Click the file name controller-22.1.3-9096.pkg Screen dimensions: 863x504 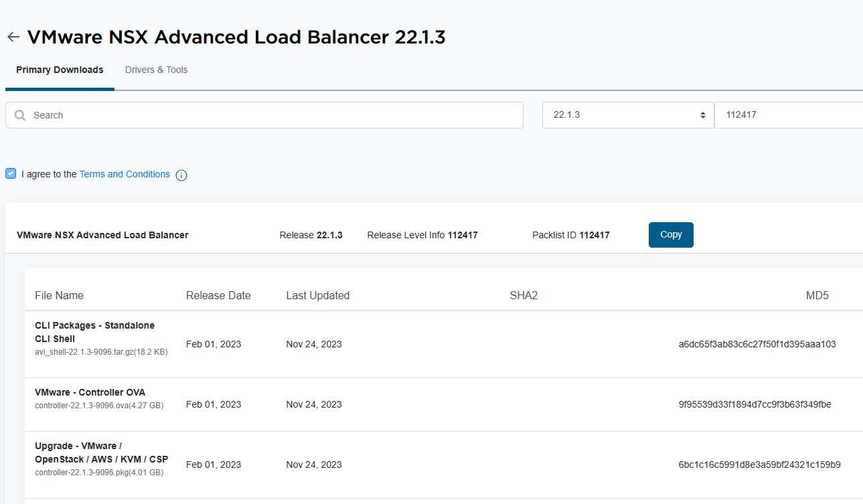pyautogui.click(x=99, y=473)
